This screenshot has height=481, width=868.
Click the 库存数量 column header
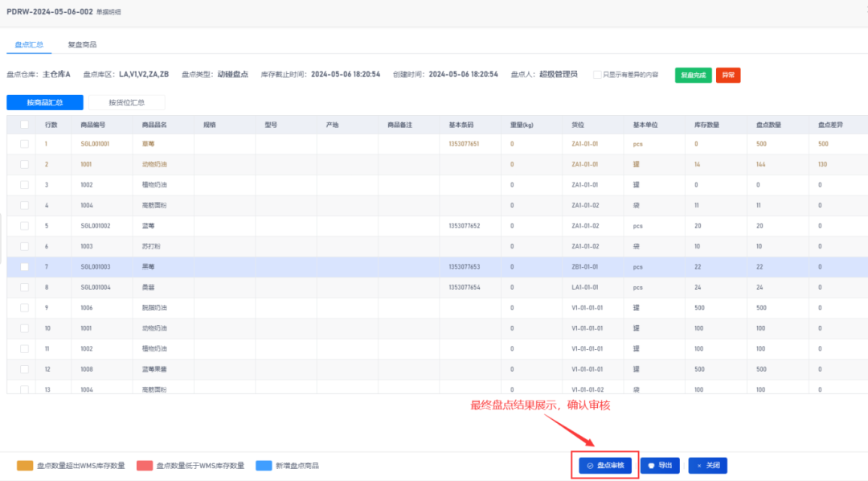(706, 125)
